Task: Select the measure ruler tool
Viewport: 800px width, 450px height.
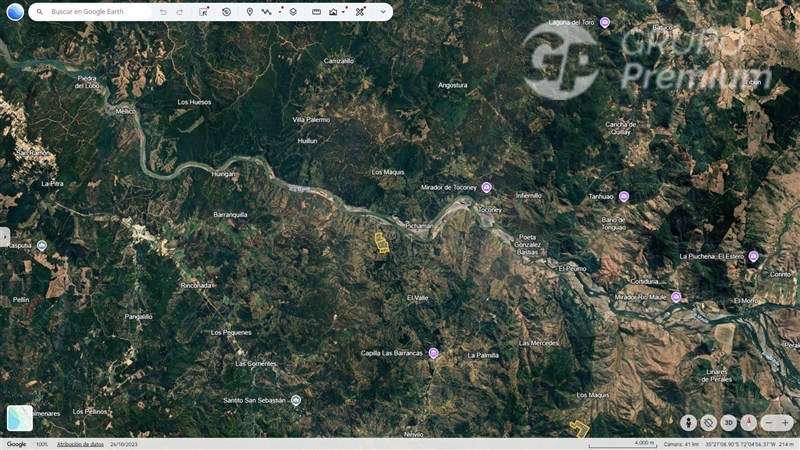Action: coord(316,12)
